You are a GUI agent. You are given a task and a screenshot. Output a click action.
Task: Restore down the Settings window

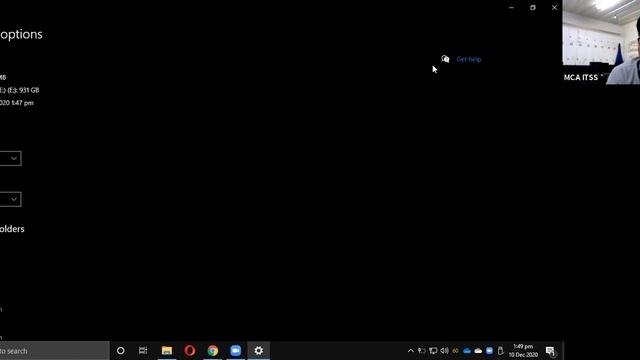point(533,7)
